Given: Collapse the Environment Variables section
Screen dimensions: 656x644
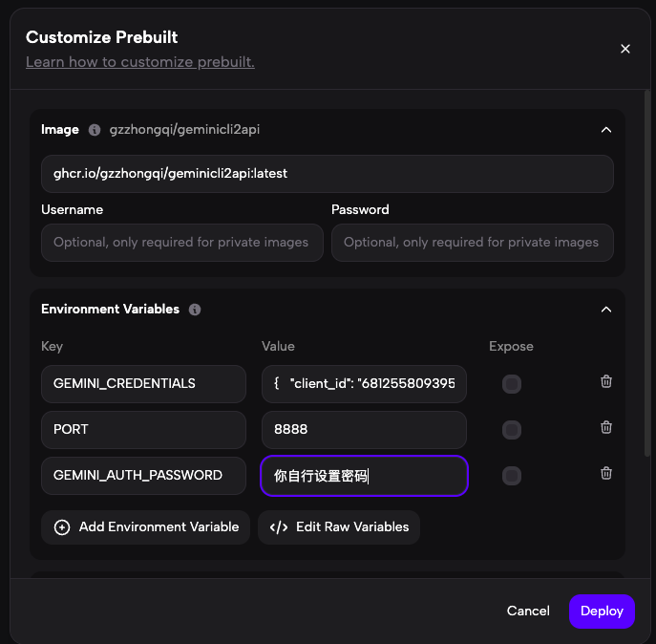Looking at the screenshot, I should pos(605,310).
